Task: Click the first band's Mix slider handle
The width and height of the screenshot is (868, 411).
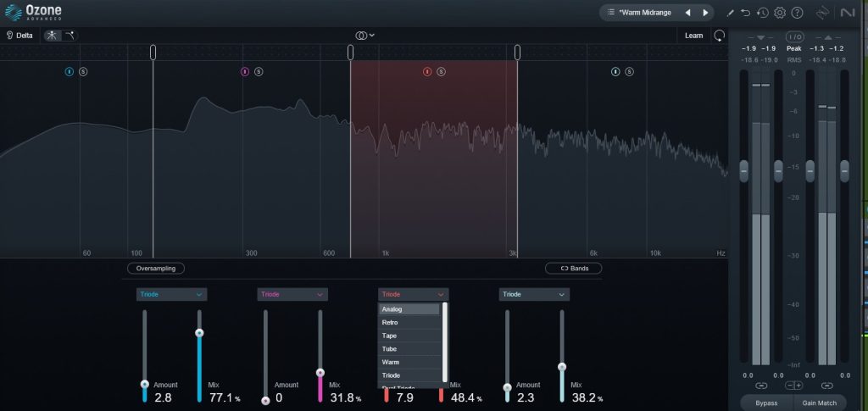Action: pos(199,333)
